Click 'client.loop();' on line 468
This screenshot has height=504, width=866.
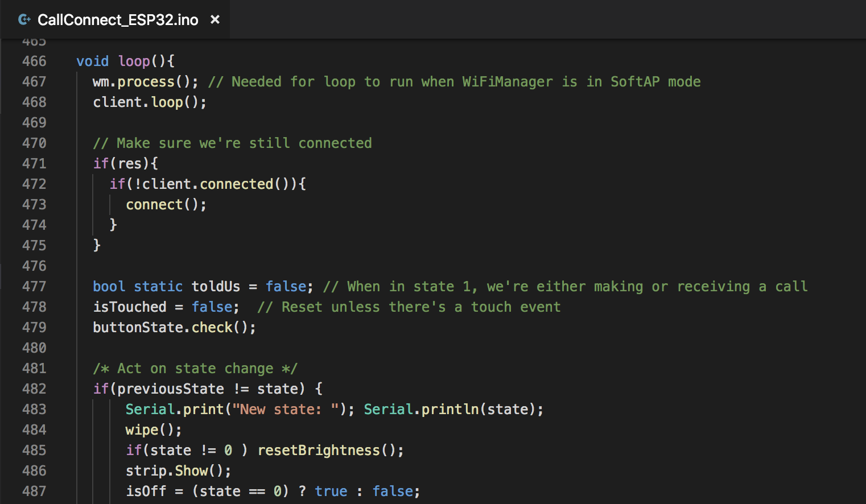pos(150,102)
